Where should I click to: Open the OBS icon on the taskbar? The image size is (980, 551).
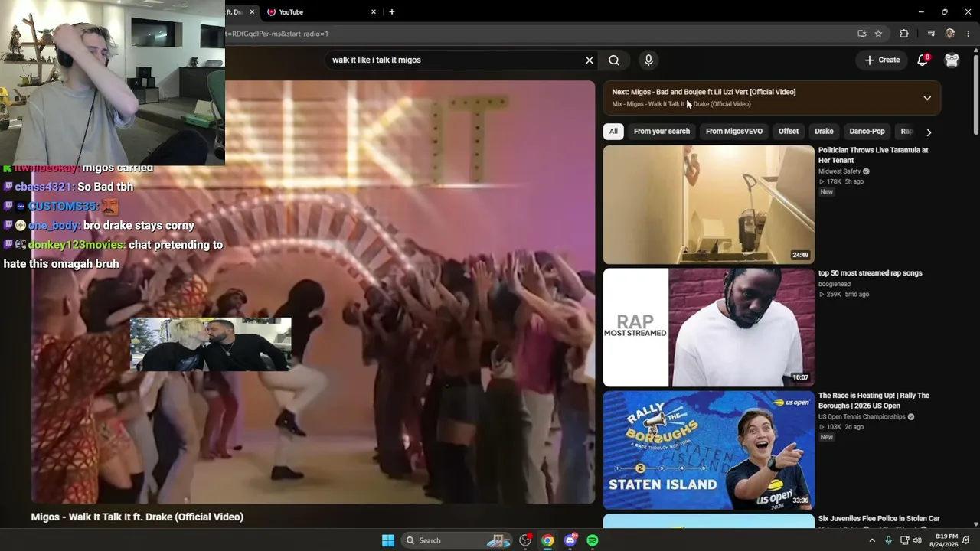525,540
